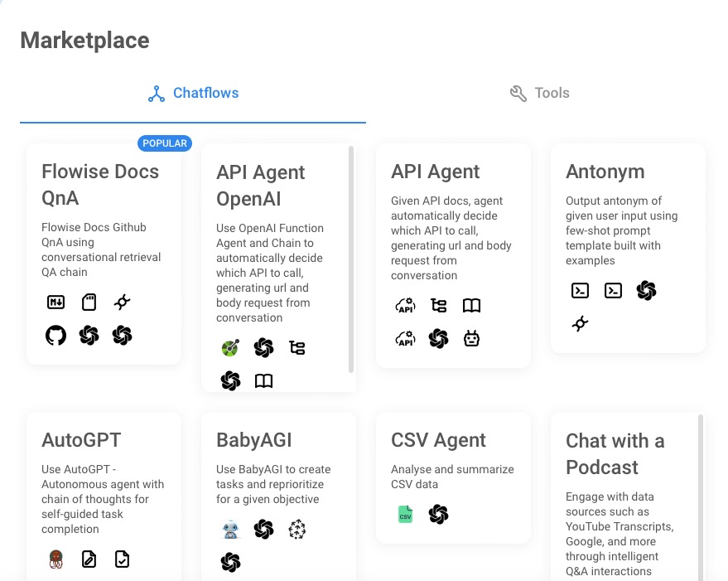Click the checklist icon on the AutoGPT card

click(x=121, y=559)
